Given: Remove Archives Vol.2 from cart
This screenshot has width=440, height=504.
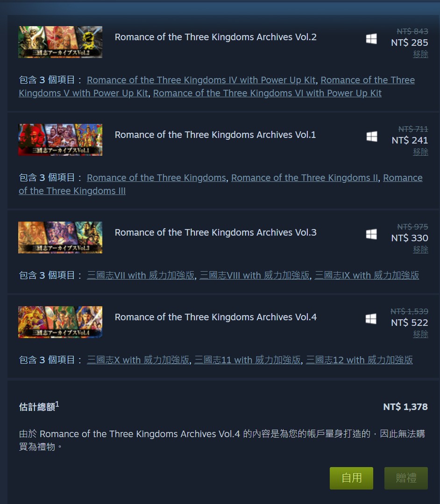Looking at the screenshot, I should click(420, 54).
